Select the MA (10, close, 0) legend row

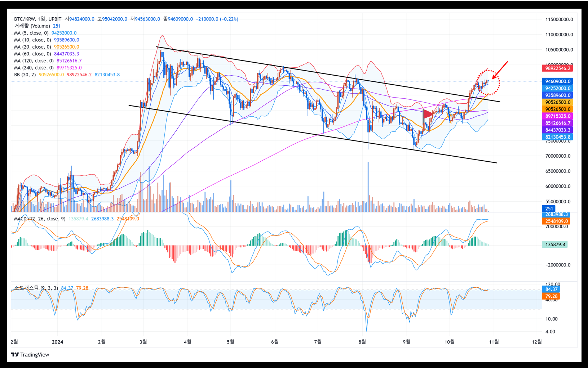pyautogui.click(x=47, y=40)
